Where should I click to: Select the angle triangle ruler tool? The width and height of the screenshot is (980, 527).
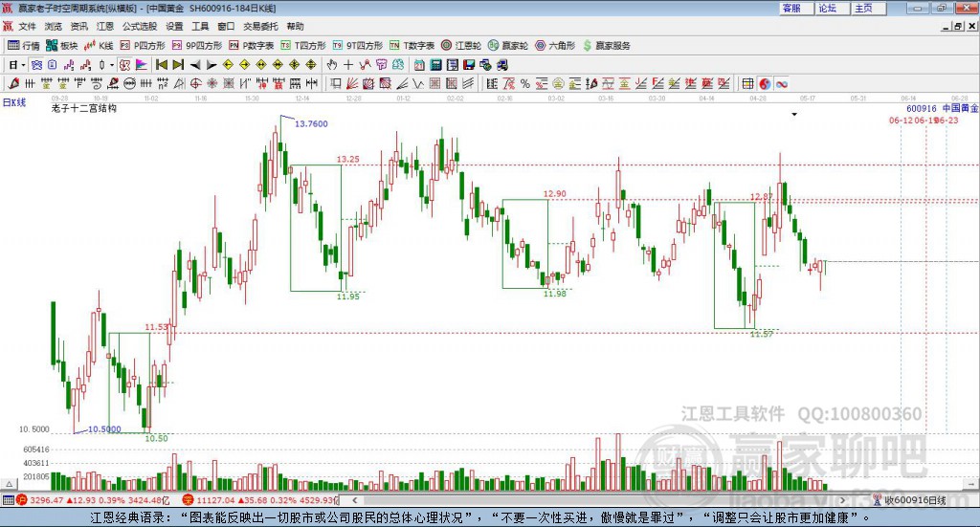(x=179, y=83)
